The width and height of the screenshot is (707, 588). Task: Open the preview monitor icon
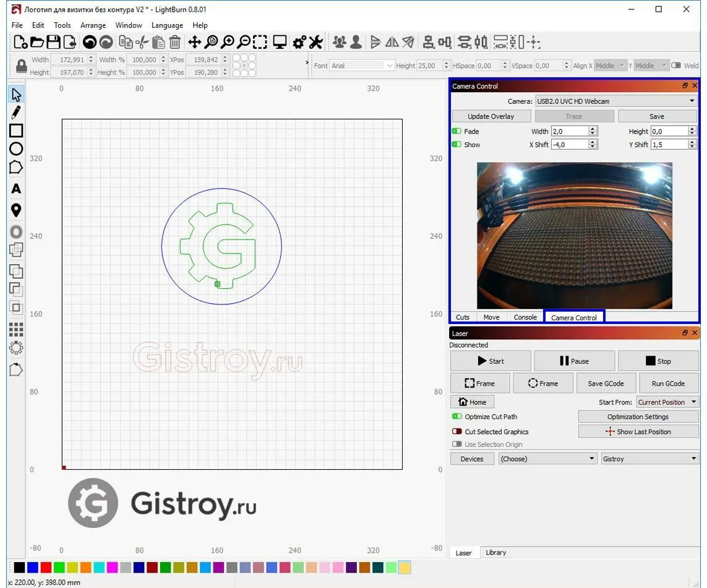click(280, 43)
